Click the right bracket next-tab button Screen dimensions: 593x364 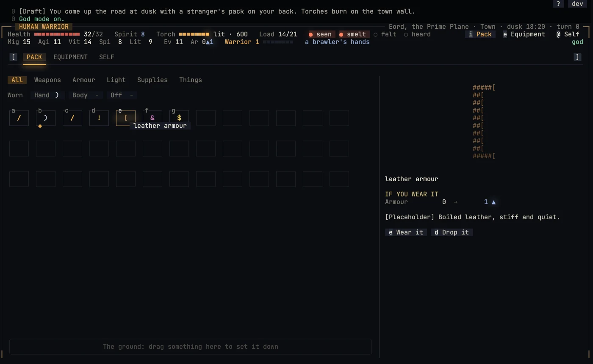(x=577, y=57)
